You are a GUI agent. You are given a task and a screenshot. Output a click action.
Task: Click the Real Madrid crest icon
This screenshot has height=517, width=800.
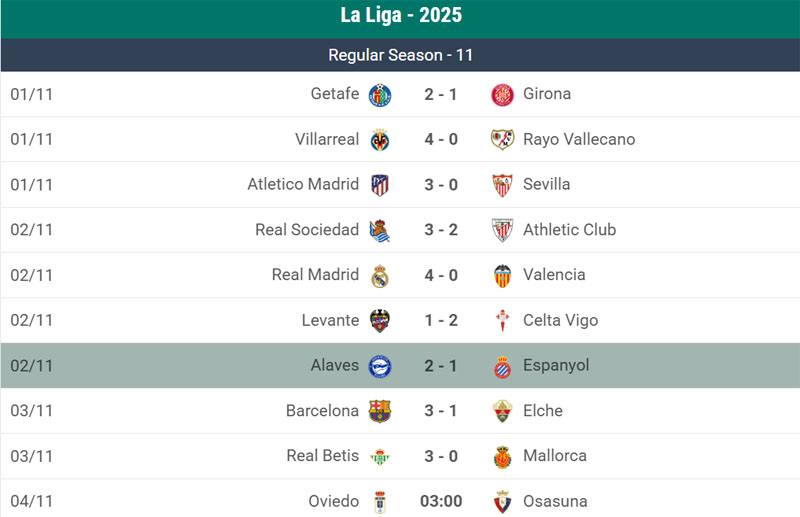(x=380, y=276)
